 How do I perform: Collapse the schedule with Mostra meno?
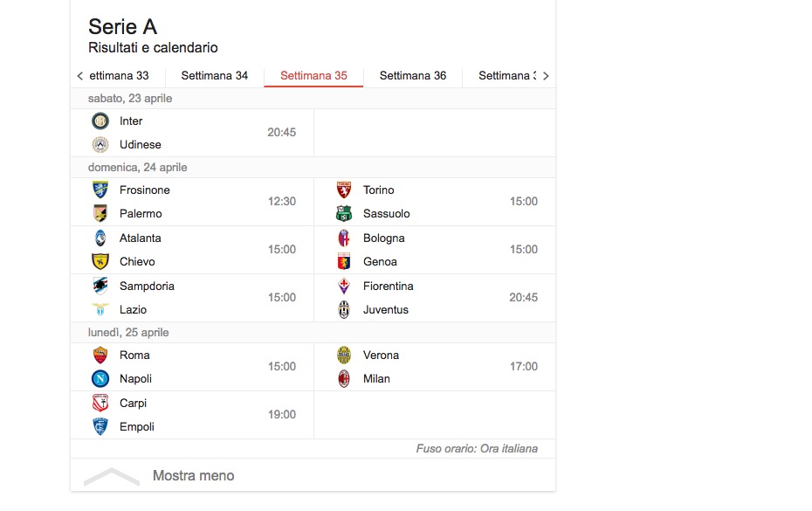193,476
